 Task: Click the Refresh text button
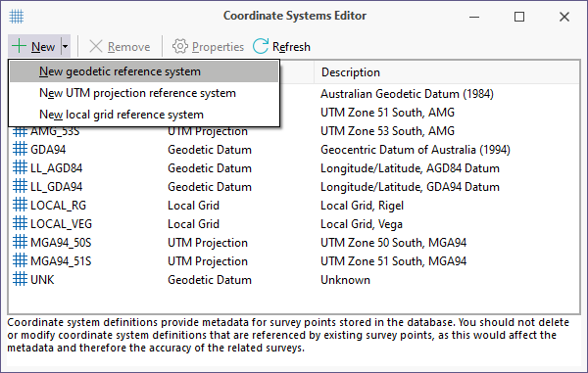(291, 47)
